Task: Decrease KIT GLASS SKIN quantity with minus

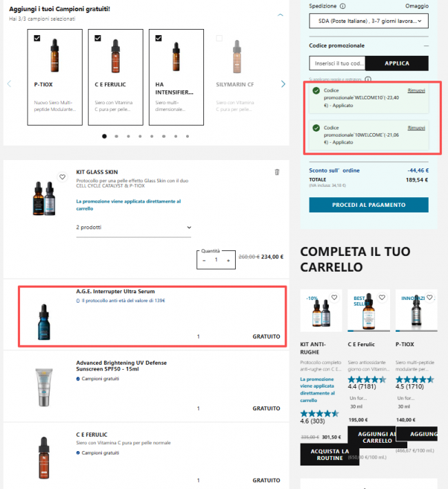Action: coord(204,261)
